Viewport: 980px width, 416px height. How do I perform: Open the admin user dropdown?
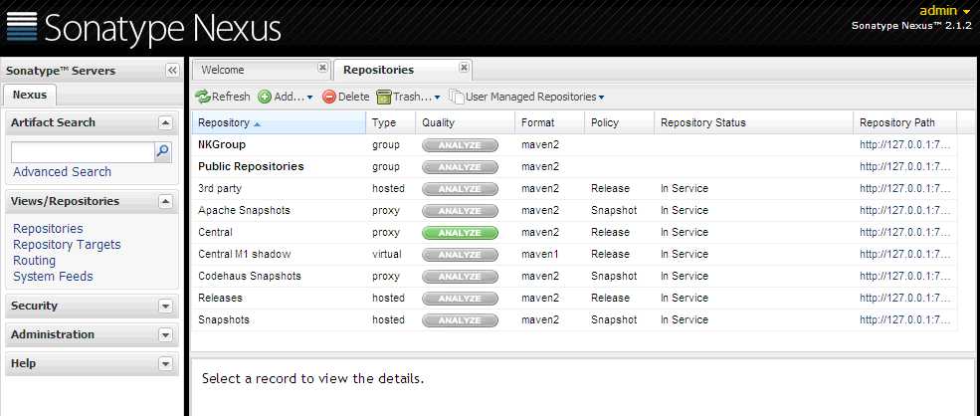pos(945,11)
